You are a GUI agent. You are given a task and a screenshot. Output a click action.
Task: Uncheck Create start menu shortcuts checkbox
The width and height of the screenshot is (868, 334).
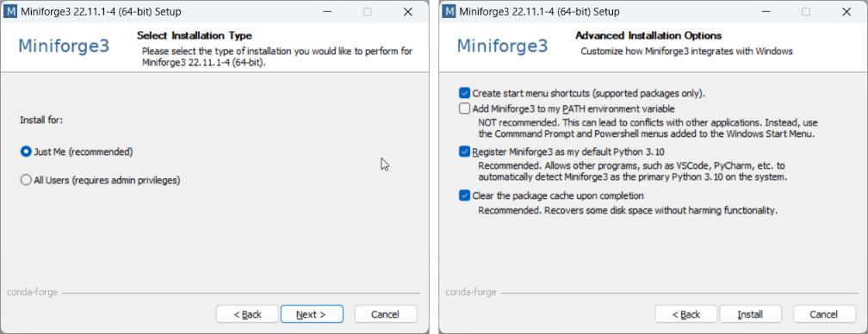464,93
